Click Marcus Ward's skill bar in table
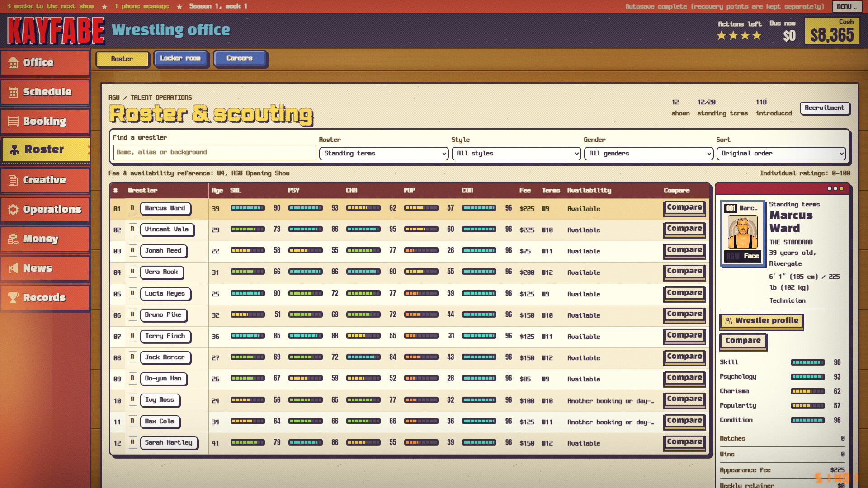This screenshot has height=488, width=868. (247, 208)
